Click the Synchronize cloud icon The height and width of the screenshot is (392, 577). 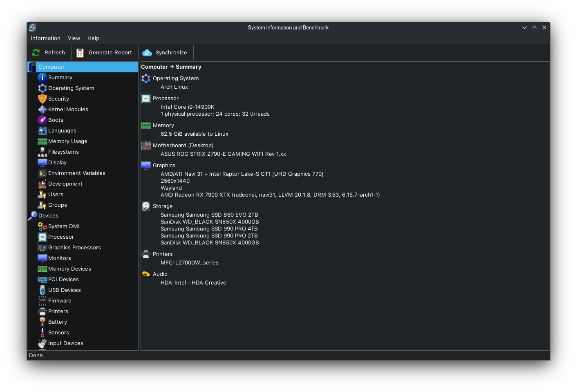pyautogui.click(x=147, y=53)
